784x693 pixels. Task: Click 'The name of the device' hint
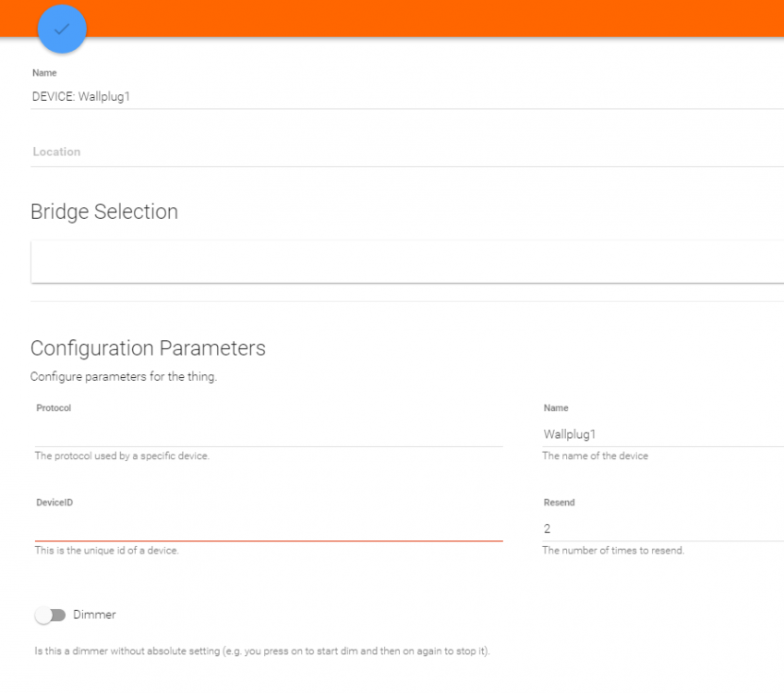click(595, 456)
